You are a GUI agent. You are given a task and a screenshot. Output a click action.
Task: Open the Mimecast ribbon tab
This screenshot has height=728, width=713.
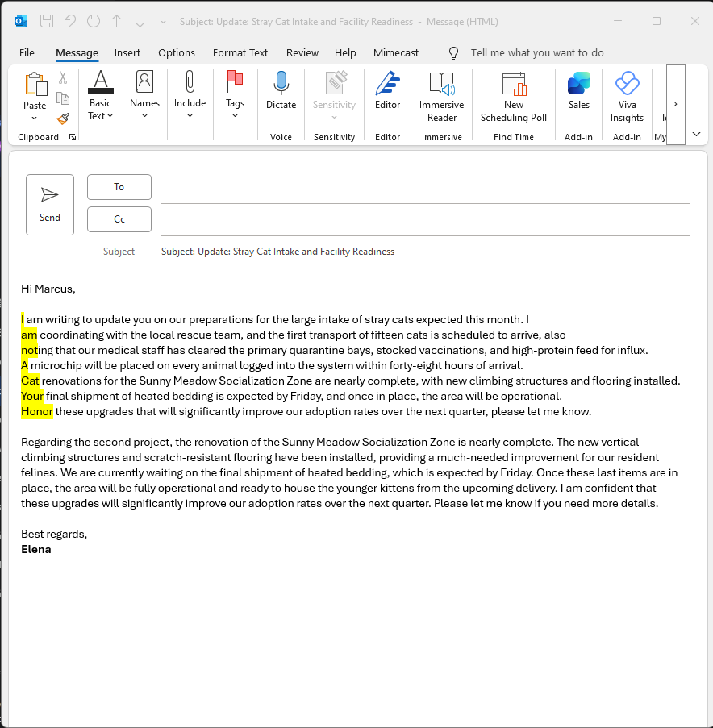tap(396, 52)
